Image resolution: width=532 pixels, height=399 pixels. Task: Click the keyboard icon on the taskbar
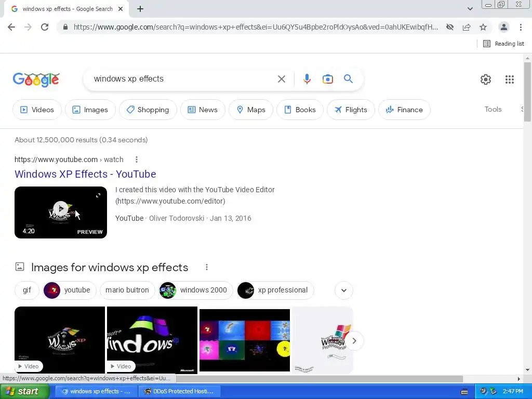464,392
